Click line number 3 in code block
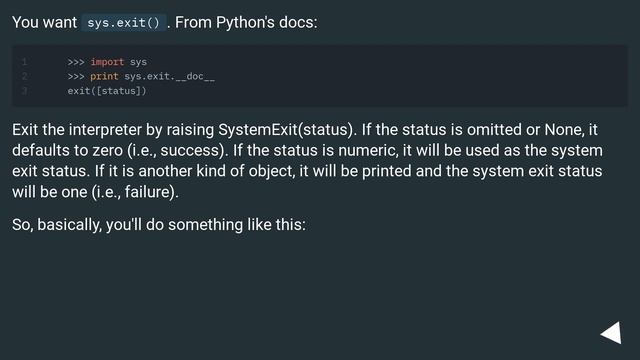The width and height of the screenshot is (640, 360). pos(24,91)
